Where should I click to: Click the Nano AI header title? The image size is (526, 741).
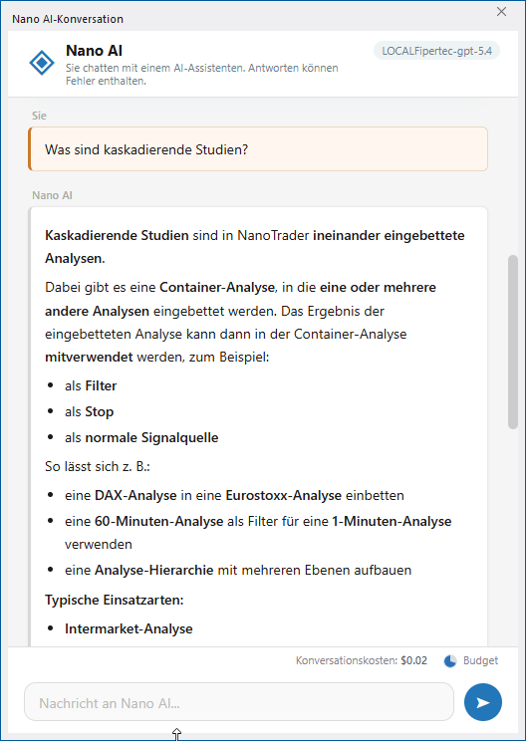[x=94, y=50]
